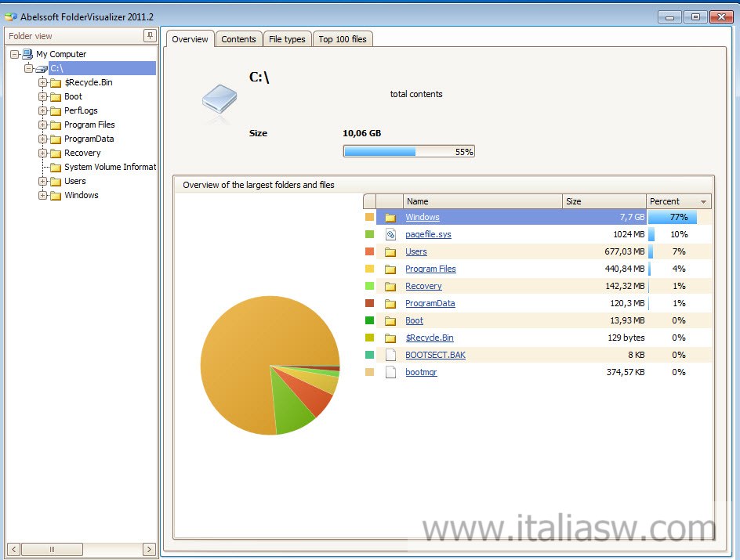Open the Top 100 files tab
The image size is (740, 560).
tap(343, 39)
